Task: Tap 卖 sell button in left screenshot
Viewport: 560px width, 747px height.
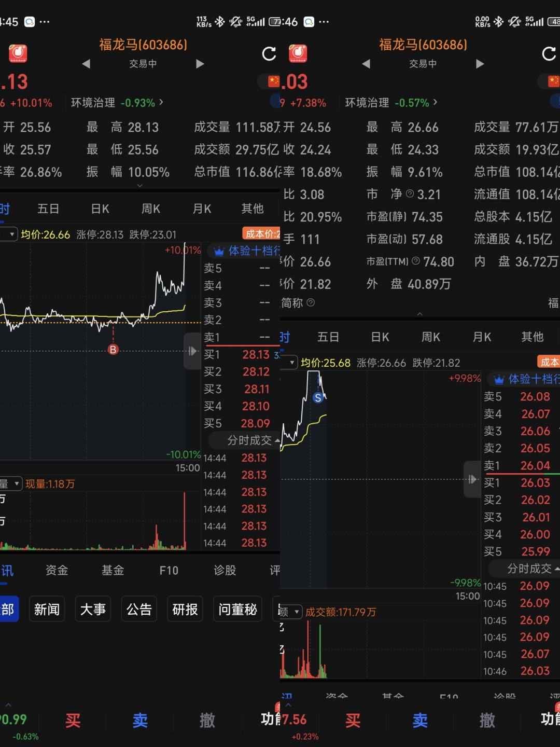Action: point(140,720)
